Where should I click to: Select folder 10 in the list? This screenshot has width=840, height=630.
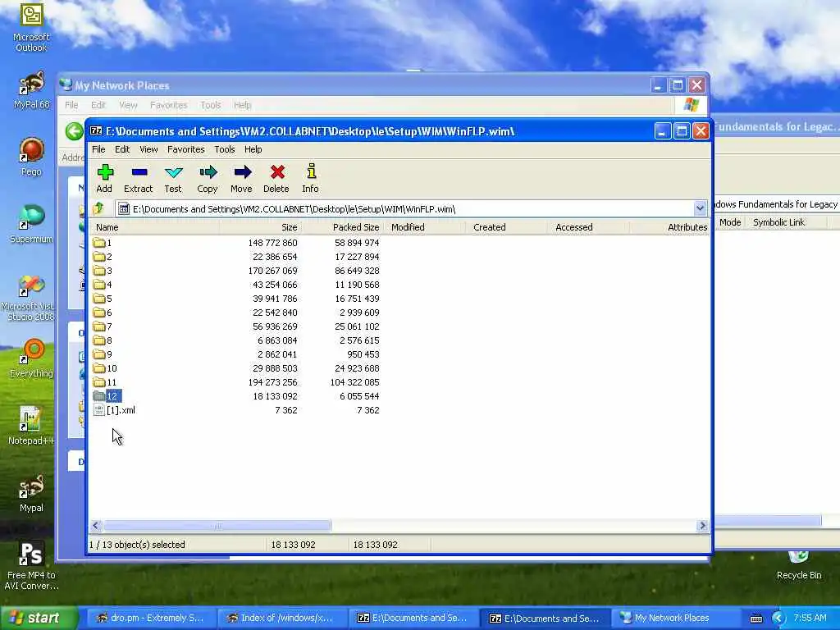(x=105, y=368)
